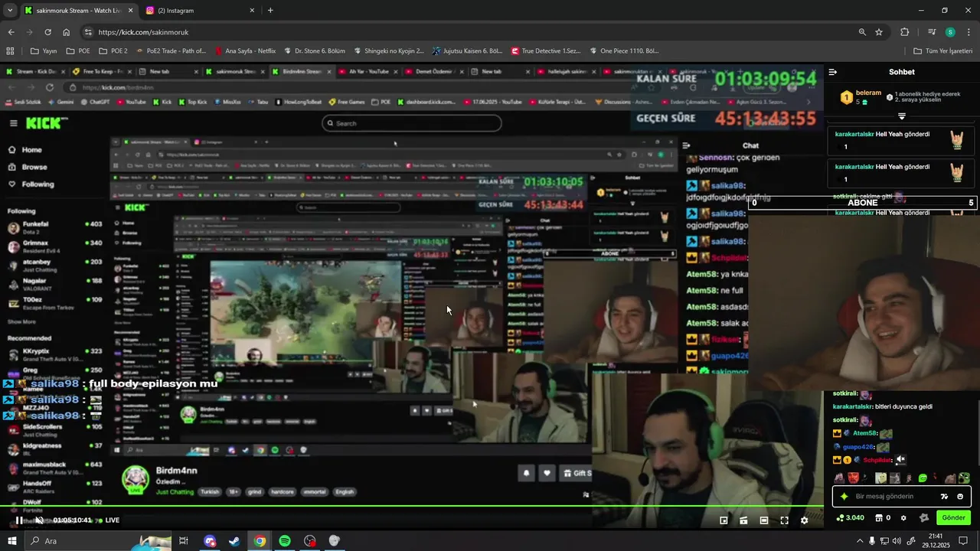Open the Windows Start menu
This screenshot has height=551, width=980.
pyautogui.click(x=11, y=541)
